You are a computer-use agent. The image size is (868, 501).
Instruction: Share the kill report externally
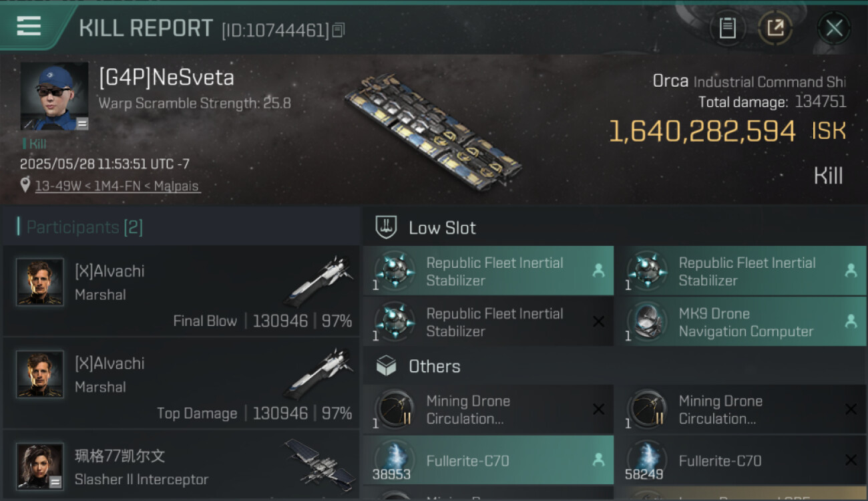775,28
